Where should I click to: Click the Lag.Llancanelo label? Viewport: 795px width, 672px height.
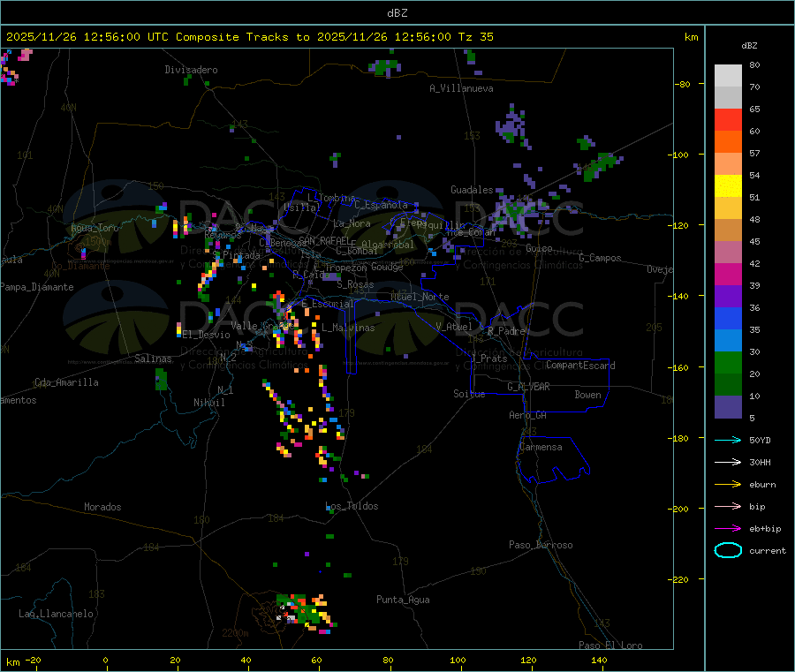coord(57,614)
